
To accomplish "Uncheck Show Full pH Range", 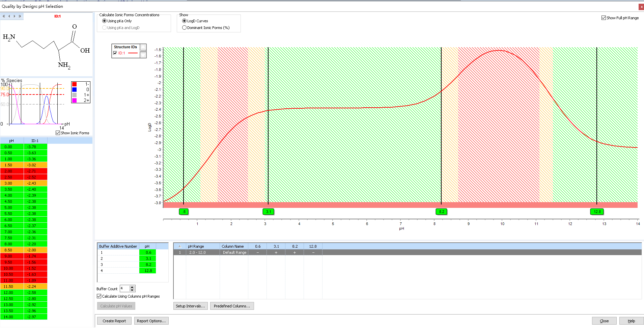I will click(x=604, y=18).
